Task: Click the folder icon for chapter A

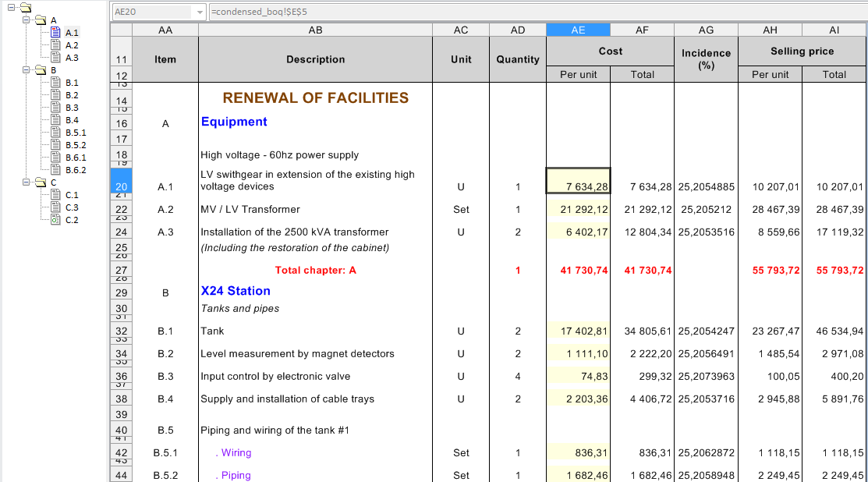Action: pyautogui.click(x=41, y=20)
